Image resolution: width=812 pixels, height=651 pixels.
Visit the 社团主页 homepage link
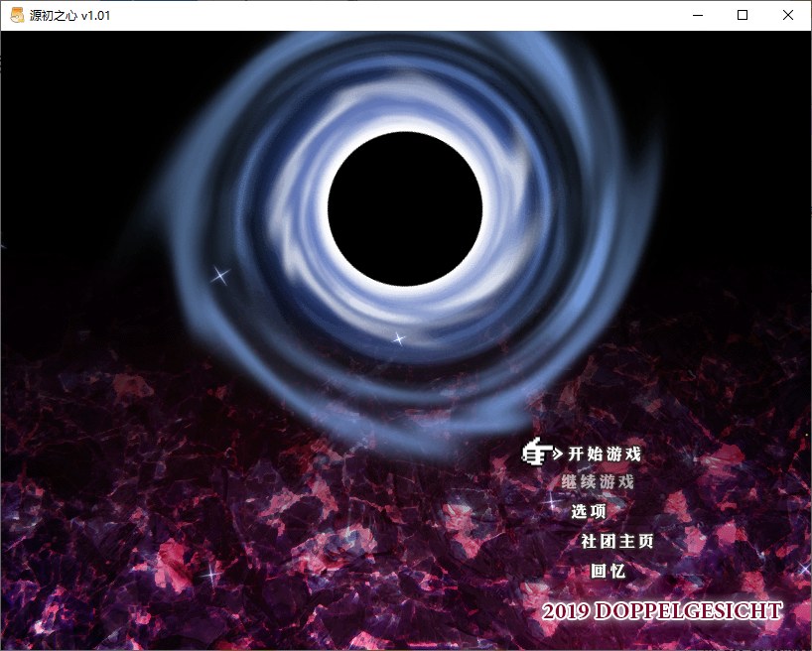tap(616, 542)
